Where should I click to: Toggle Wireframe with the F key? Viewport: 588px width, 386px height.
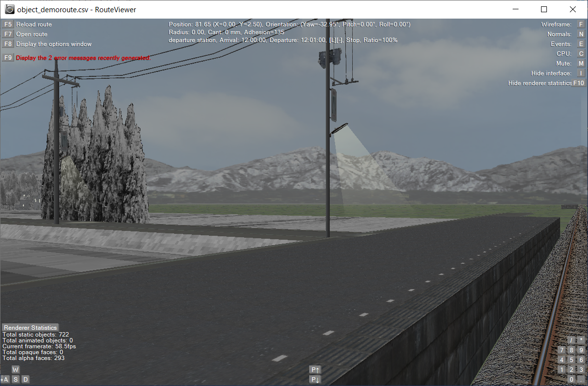tap(581, 24)
